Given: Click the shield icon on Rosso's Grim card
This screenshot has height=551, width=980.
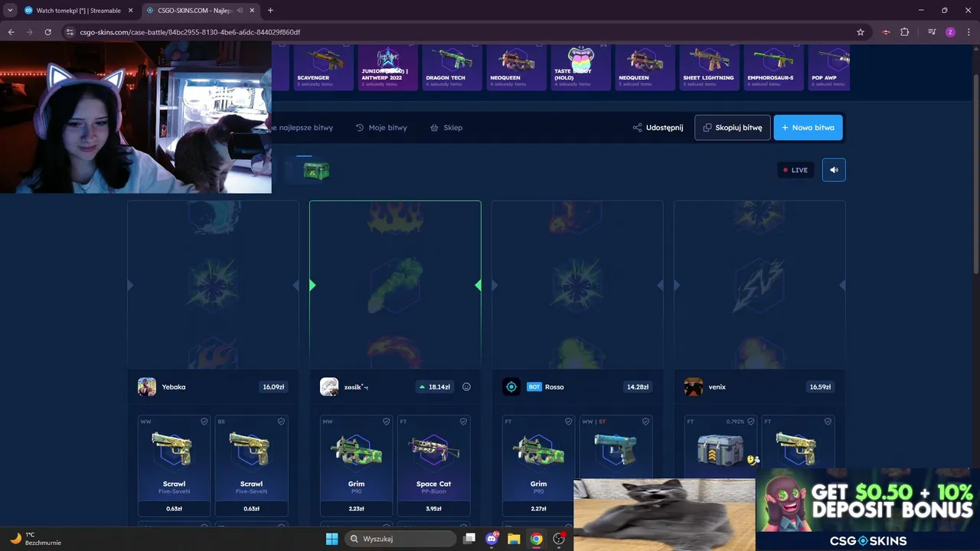Looking at the screenshot, I should pos(569,421).
